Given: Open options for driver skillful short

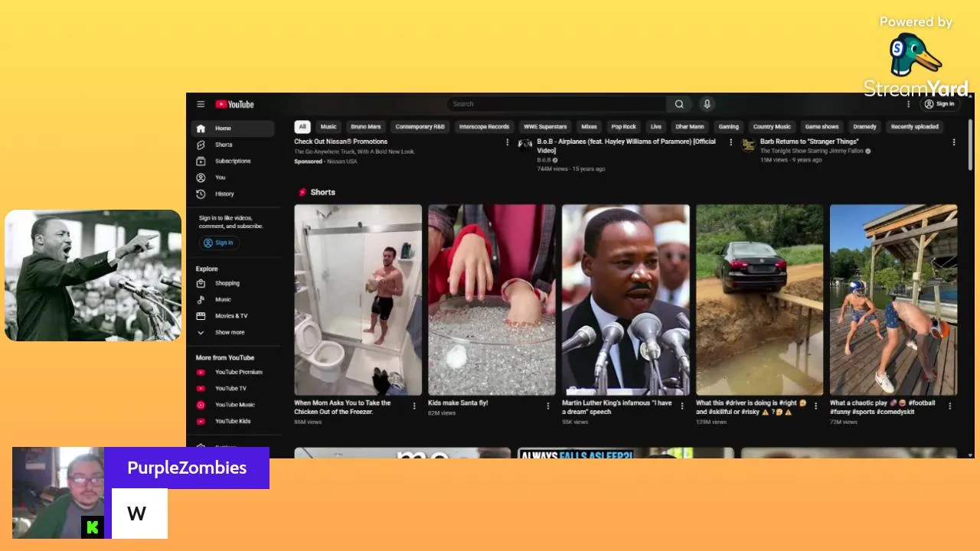Looking at the screenshot, I should [x=816, y=406].
